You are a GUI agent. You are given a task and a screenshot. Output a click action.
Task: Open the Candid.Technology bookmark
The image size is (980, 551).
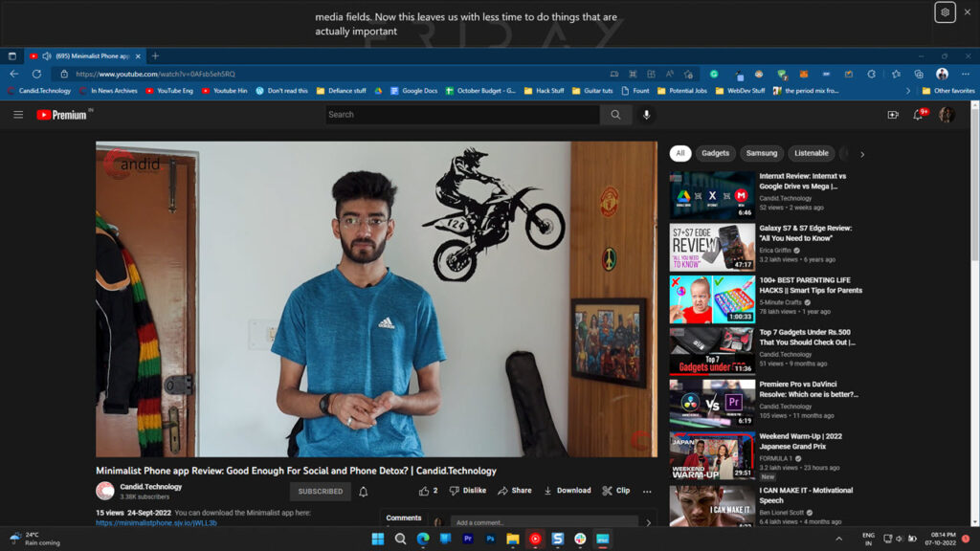39,91
